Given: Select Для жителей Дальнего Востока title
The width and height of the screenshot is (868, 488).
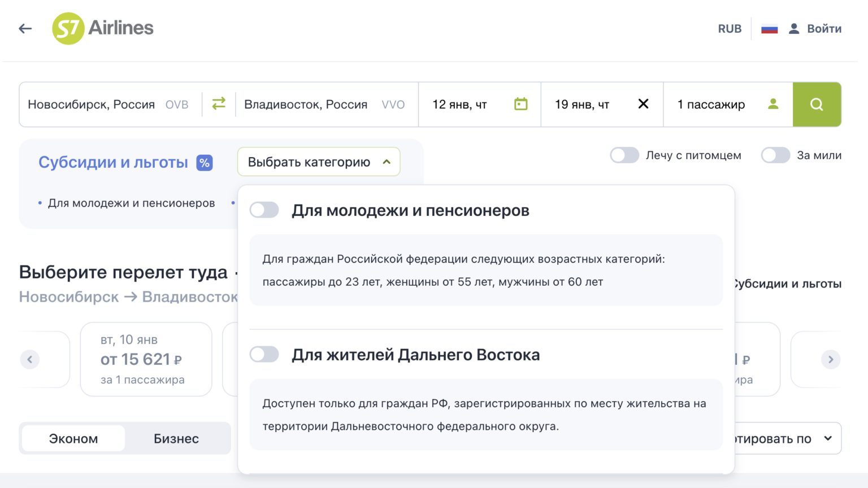Looking at the screenshot, I should [x=416, y=355].
